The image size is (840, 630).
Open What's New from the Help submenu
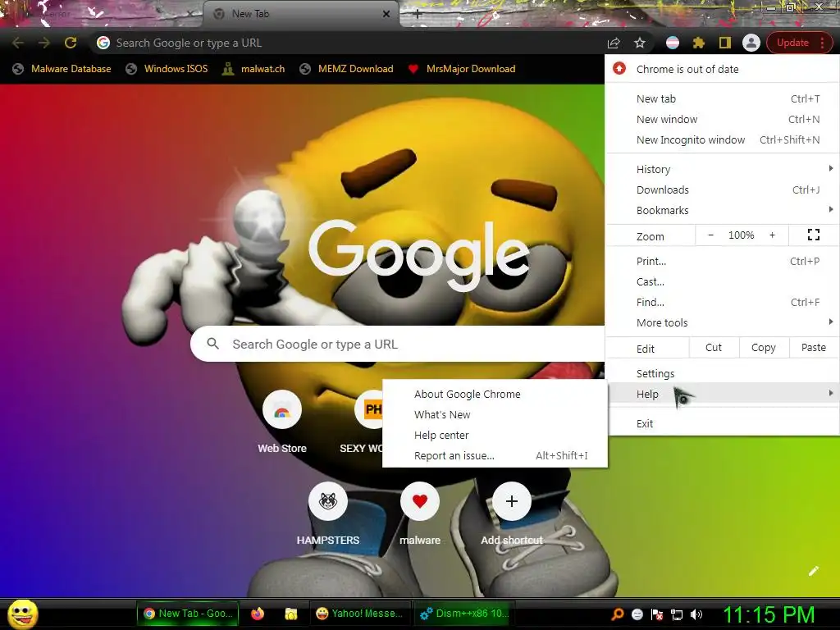tap(495, 414)
